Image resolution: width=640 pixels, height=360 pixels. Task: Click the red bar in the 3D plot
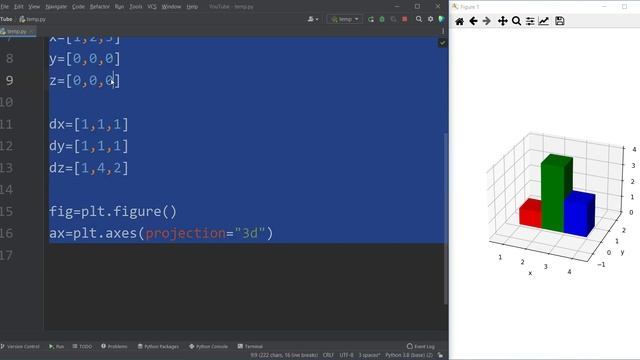(x=530, y=213)
